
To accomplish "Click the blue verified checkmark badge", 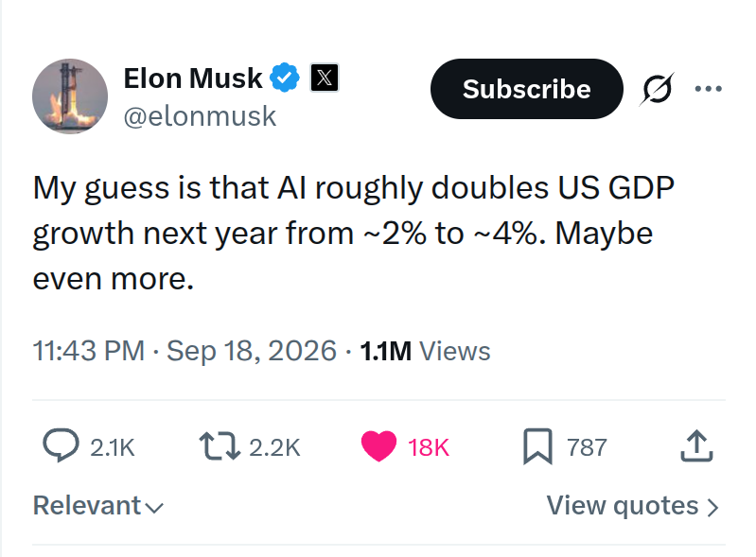I will tap(285, 78).
